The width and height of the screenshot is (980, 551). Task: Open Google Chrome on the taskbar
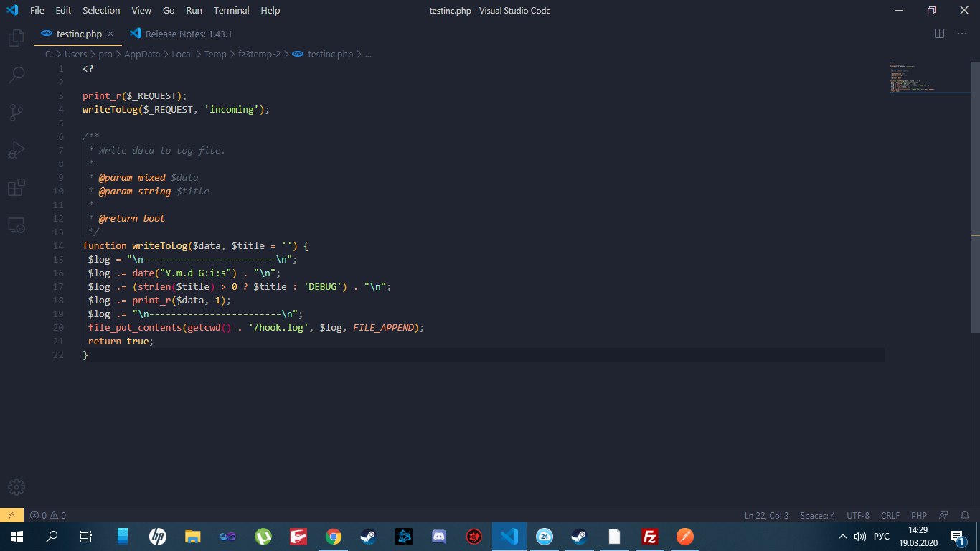click(x=333, y=536)
